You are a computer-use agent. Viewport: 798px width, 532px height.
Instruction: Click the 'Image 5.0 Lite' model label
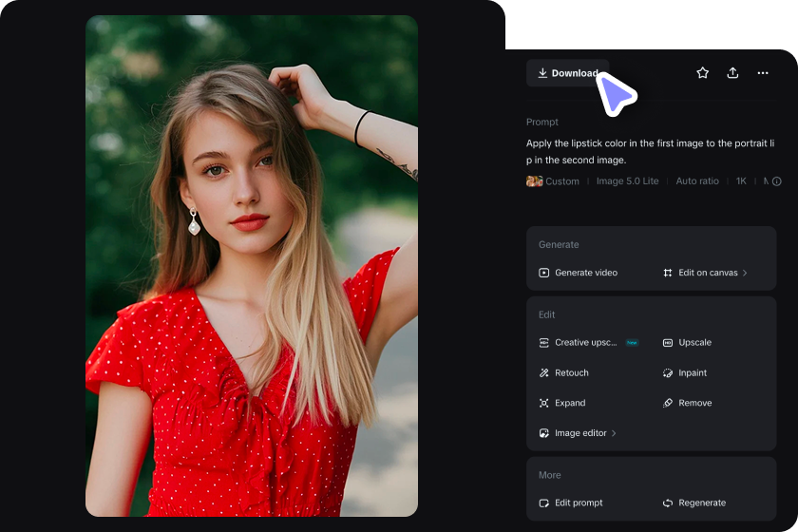pos(628,181)
